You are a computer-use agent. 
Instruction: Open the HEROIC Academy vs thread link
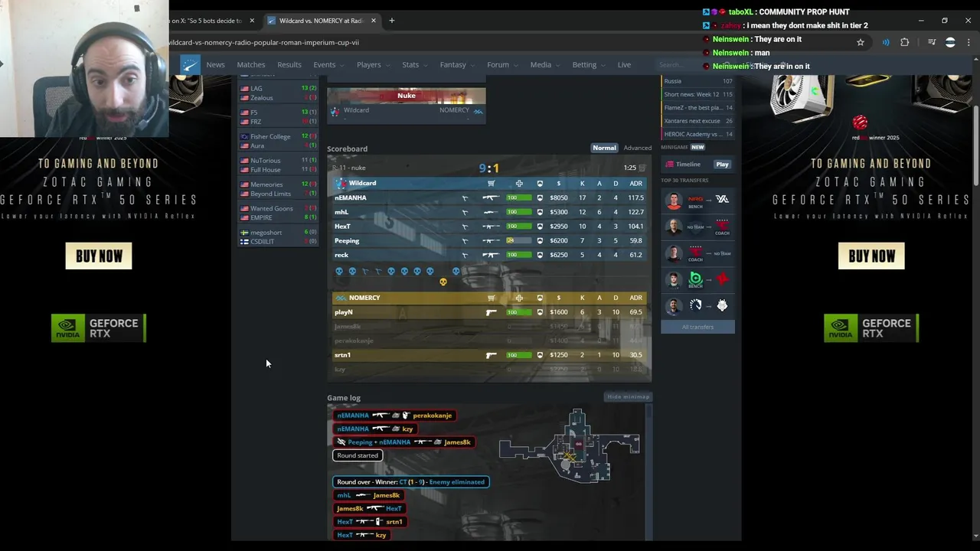click(697, 135)
